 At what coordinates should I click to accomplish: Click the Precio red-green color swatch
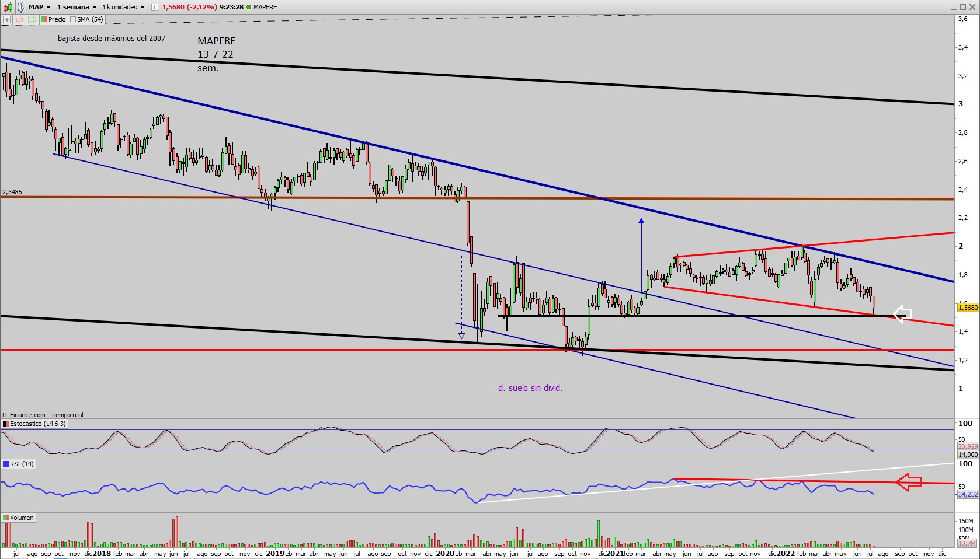click(44, 19)
